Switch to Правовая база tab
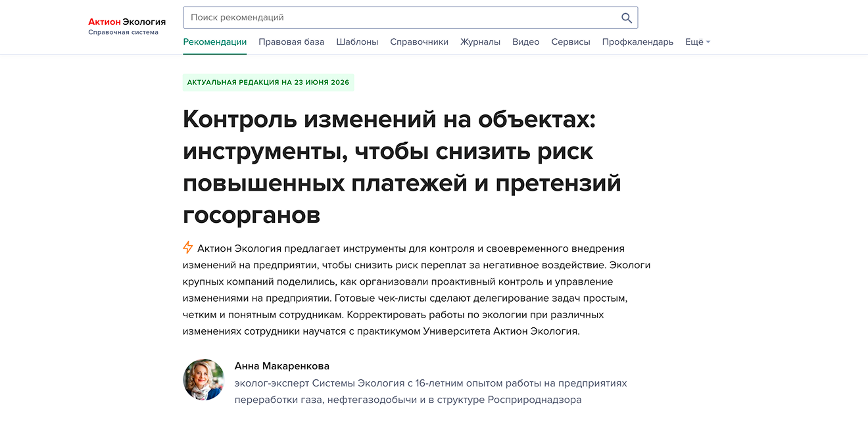Viewport: 868px width, 422px height. click(x=291, y=42)
